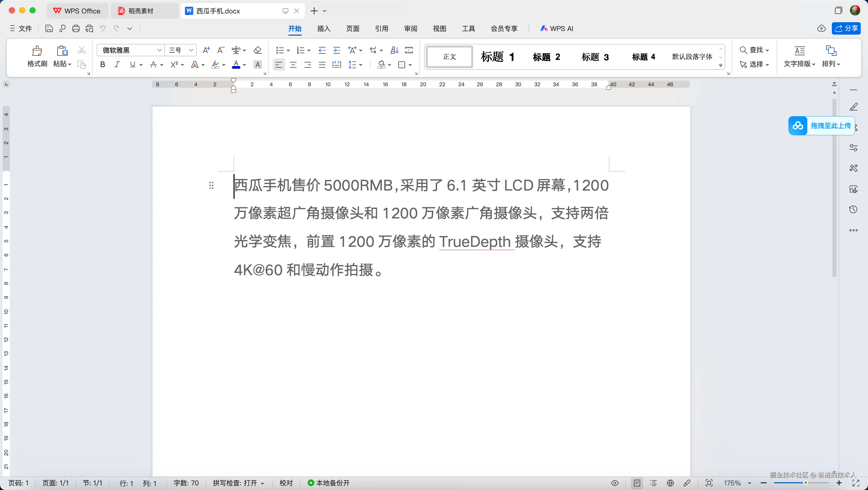This screenshot has height=490, width=868.
Task: Open the font name 微软雅黑 dropdown
Action: (x=159, y=50)
